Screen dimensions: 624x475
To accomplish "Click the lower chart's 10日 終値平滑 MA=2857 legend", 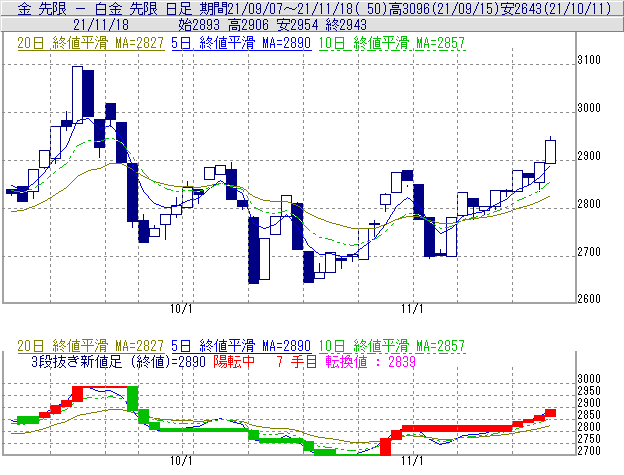I will (392, 346).
